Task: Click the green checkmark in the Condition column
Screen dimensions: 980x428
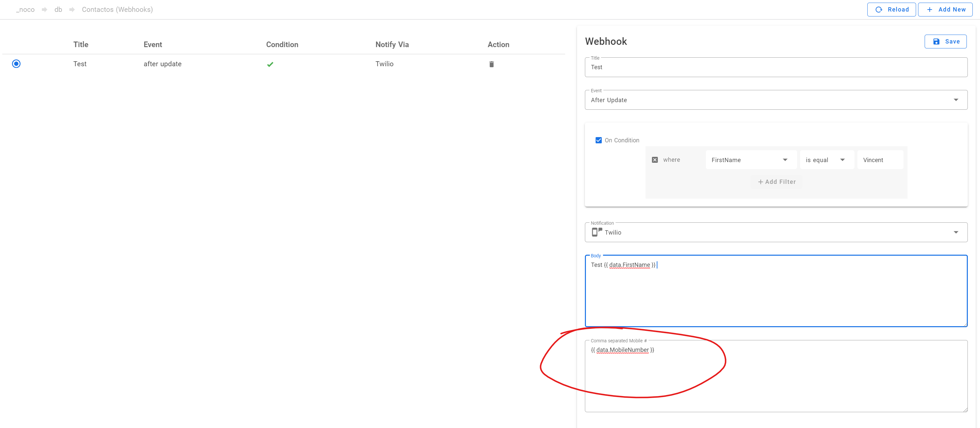Action: [x=271, y=64]
